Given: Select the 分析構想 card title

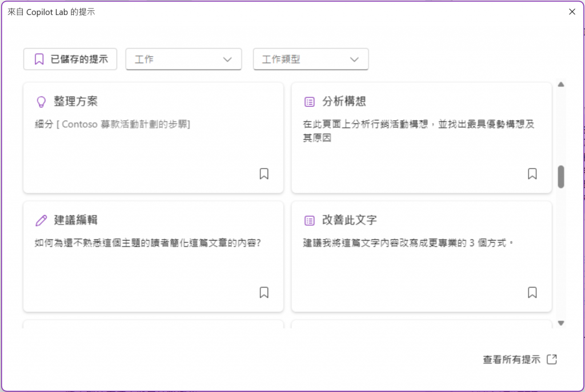Looking at the screenshot, I should 344,101.
